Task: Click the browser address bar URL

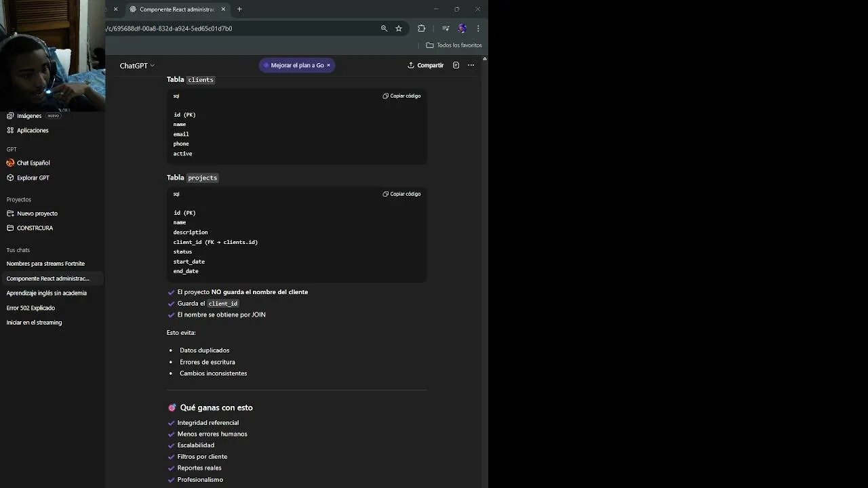Action: coord(169,28)
